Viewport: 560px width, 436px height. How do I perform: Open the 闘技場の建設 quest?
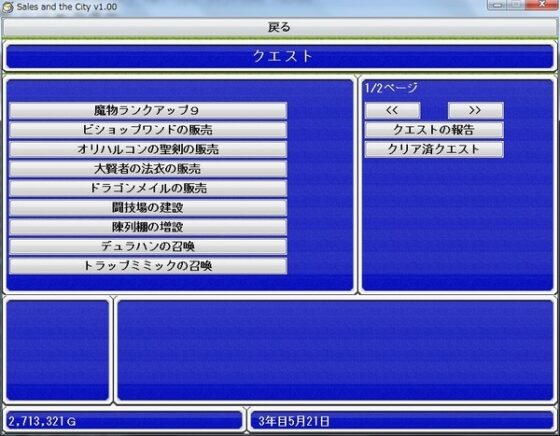[x=148, y=207]
